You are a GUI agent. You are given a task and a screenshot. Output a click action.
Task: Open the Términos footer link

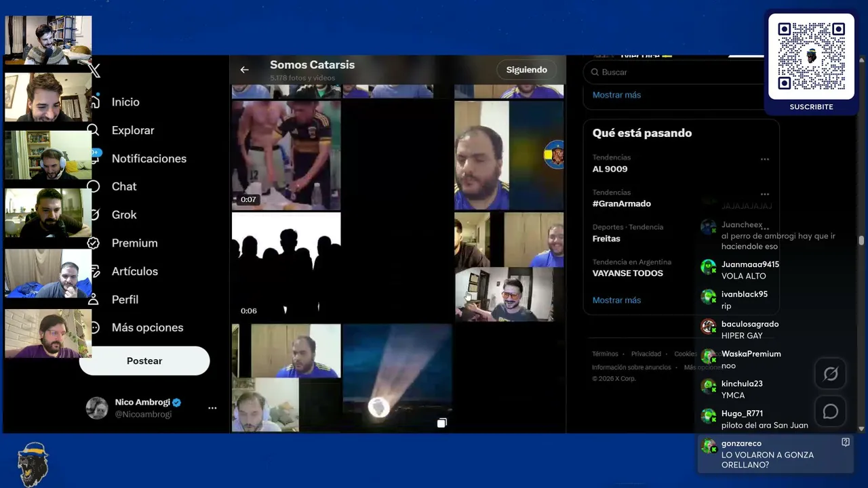605,354
